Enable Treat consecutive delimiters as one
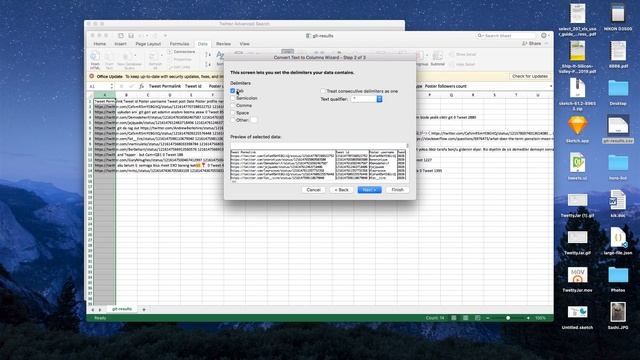 [x=323, y=91]
